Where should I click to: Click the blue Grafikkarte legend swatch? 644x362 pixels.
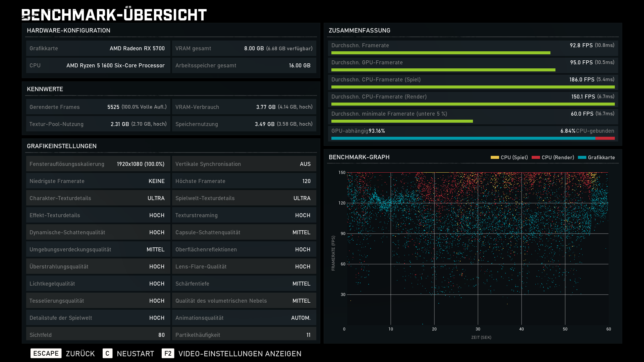pos(582,157)
